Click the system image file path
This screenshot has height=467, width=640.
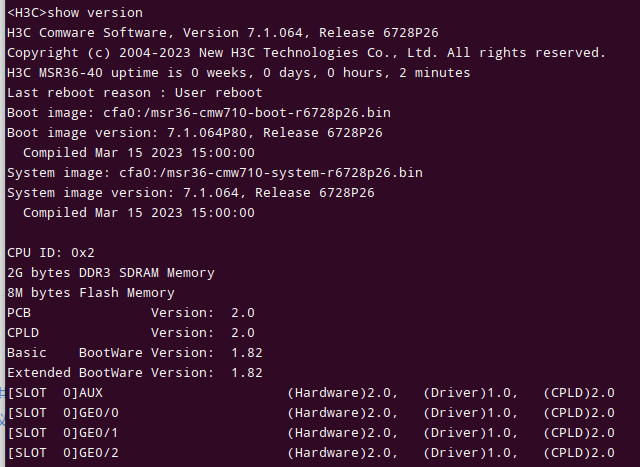270,172
